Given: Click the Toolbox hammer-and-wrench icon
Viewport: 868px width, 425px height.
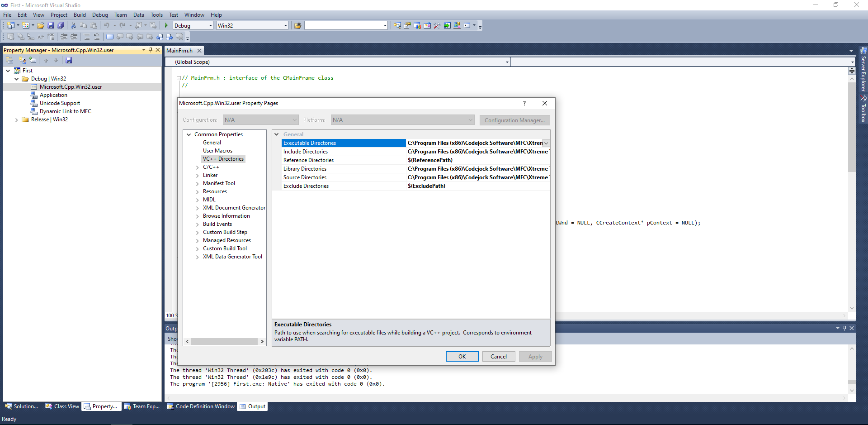Looking at the screenshot, I should coord(437,26).
